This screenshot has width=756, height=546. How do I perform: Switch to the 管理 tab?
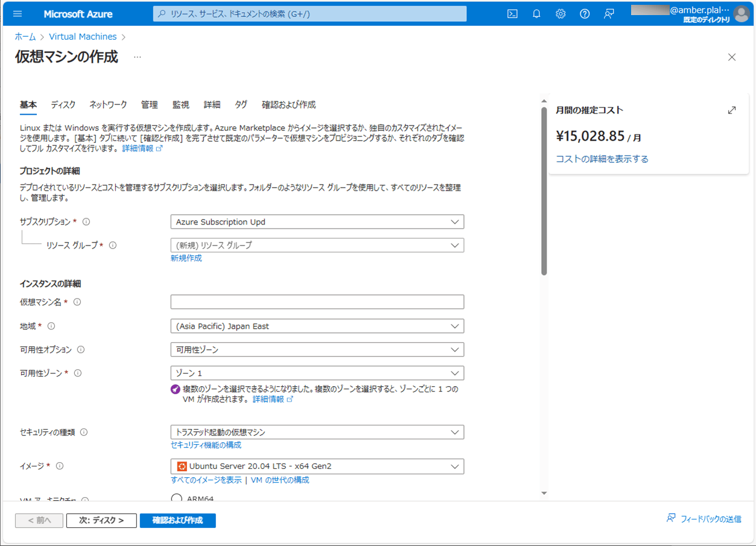click(x=150, y=105)
